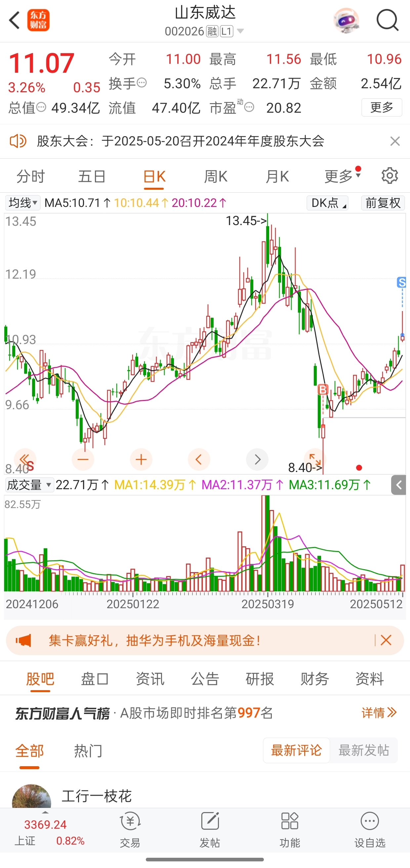Select the 热门 posts filter
Screen dimensions: 410x868
click(88, 751)
